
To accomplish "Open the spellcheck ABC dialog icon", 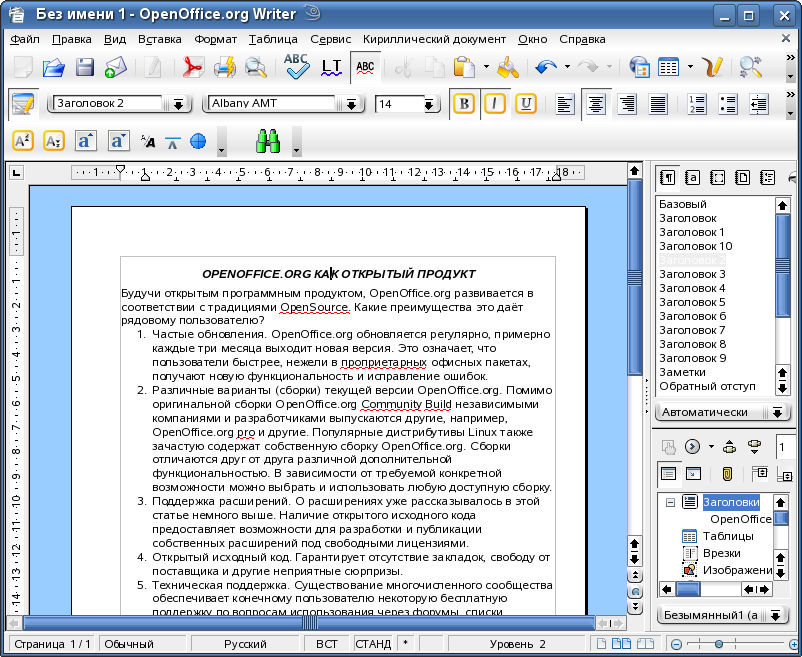I will [296, 67].
